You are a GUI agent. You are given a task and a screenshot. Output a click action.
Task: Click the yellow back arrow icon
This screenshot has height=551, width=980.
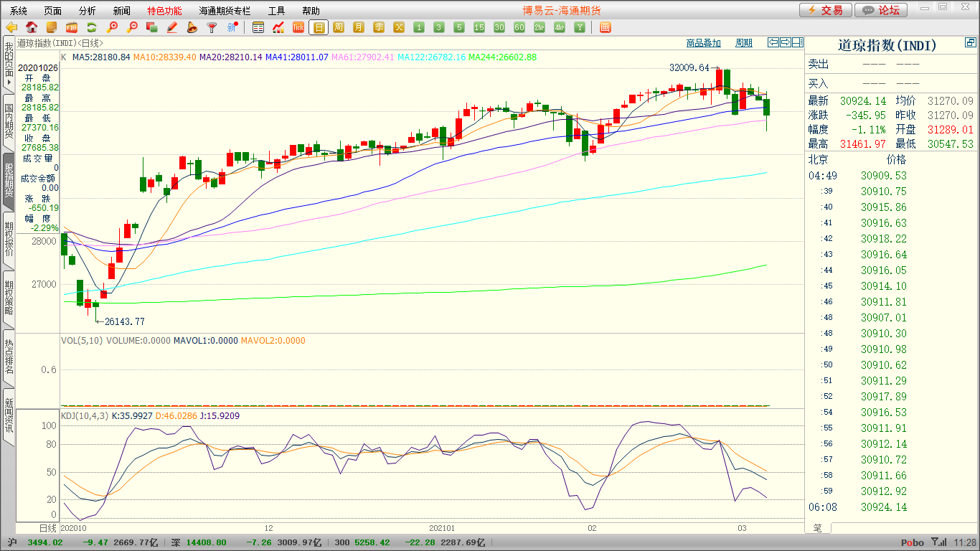point(11,27)
